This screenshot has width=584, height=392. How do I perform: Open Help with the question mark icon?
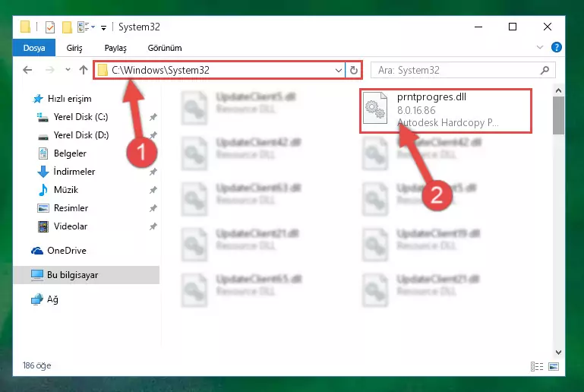[x=557, y=47]
